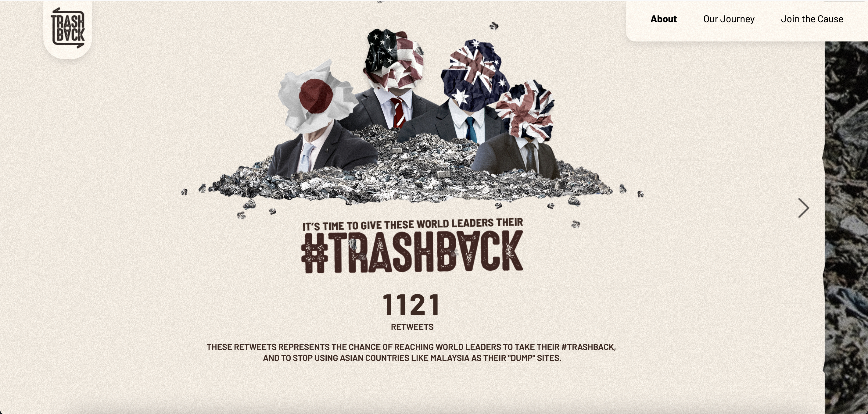Click the Trash Back logo icon
The width and height of the screenshot is (868, 414).
click(68, 28)
